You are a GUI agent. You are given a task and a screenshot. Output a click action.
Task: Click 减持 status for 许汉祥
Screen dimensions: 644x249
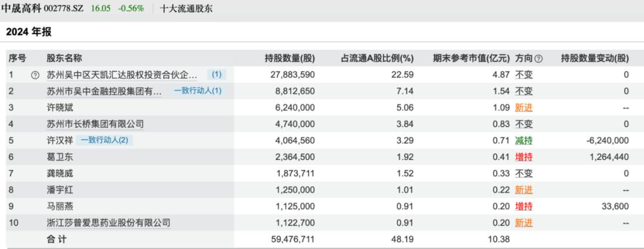(524, 141)
